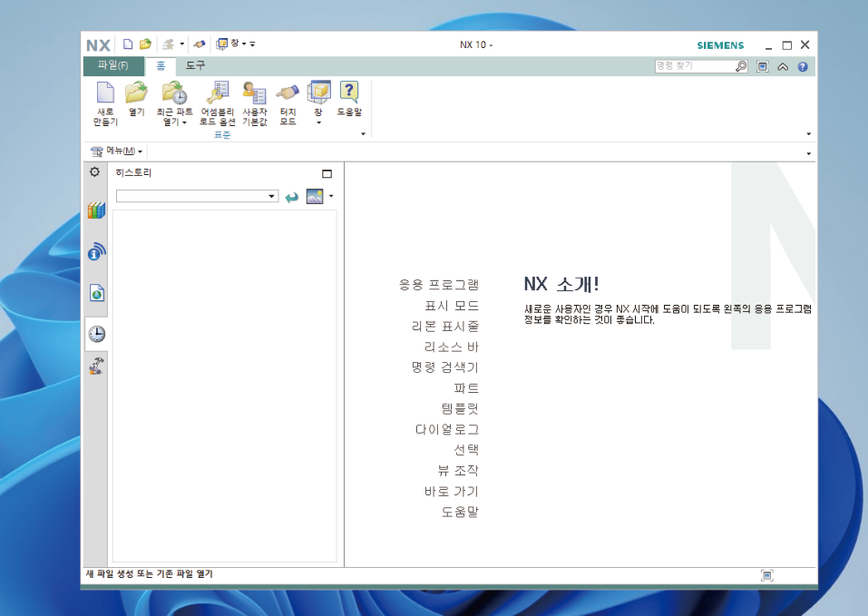The height and width of the screenshot is (616, 868).
Task: Click the green return arrow in History panel
Action: (292, 197)
